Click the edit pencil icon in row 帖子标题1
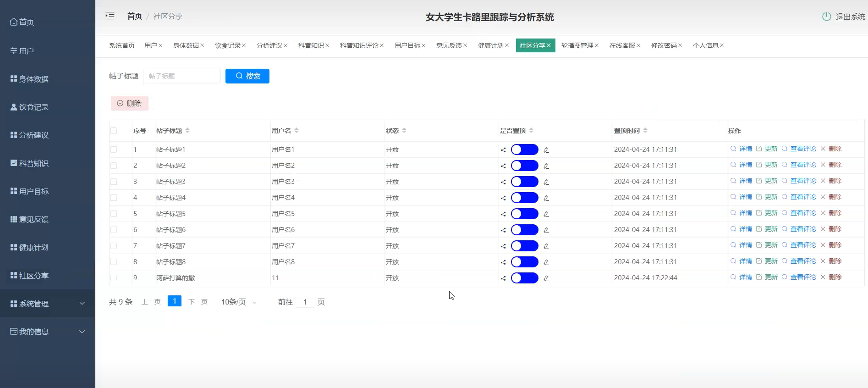Image resolution: width=868 pixels, height=388 pixels. click(546, 150)
